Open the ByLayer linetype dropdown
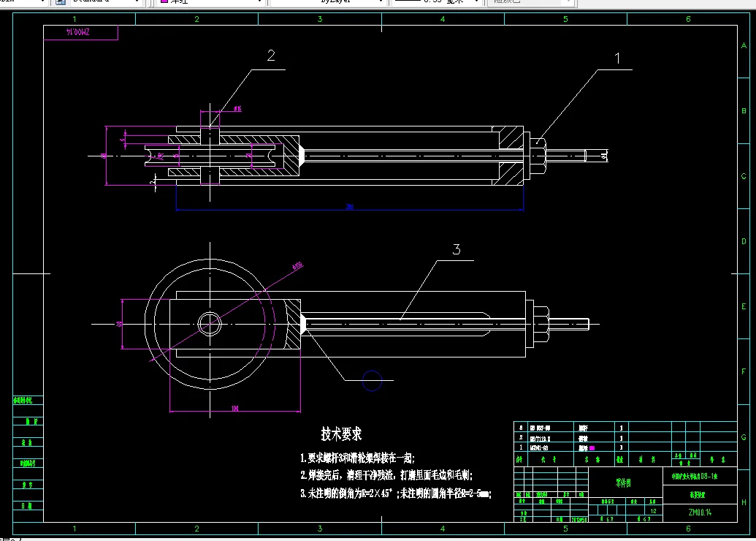The width and height of the screenshot is (756, 541). [328, 2]
